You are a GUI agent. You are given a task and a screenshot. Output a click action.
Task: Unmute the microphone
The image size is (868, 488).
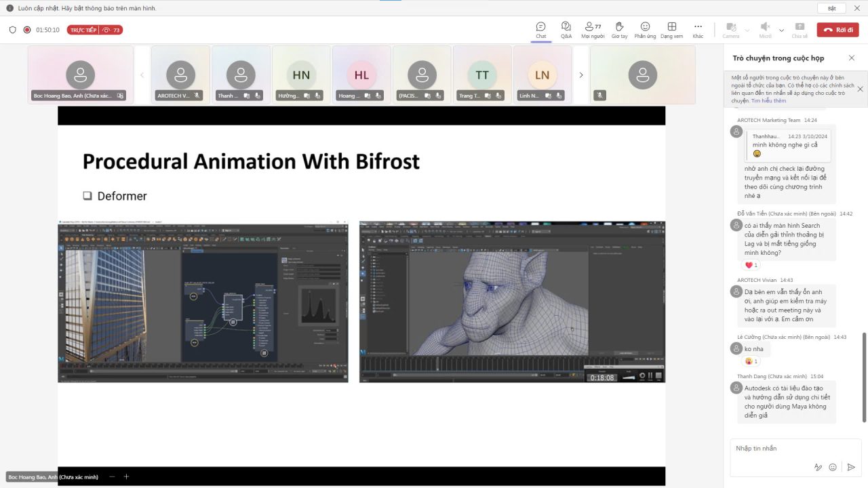[x=764, y=29]
